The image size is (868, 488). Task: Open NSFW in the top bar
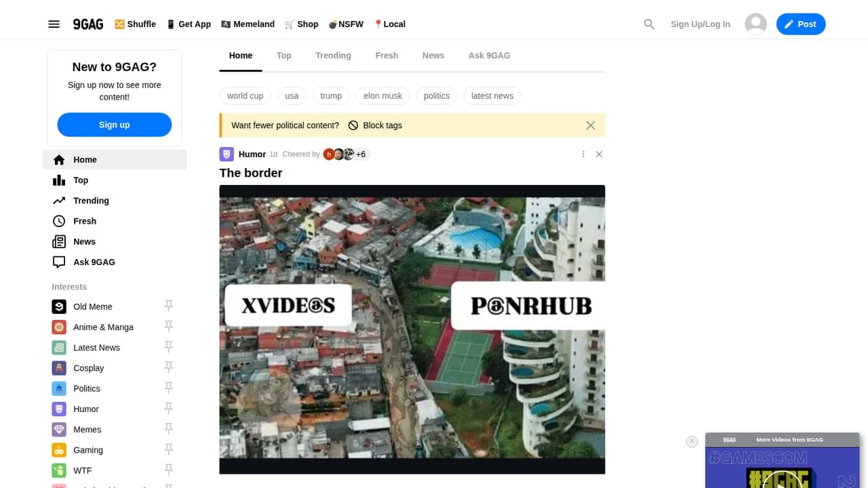pos(346,24)
